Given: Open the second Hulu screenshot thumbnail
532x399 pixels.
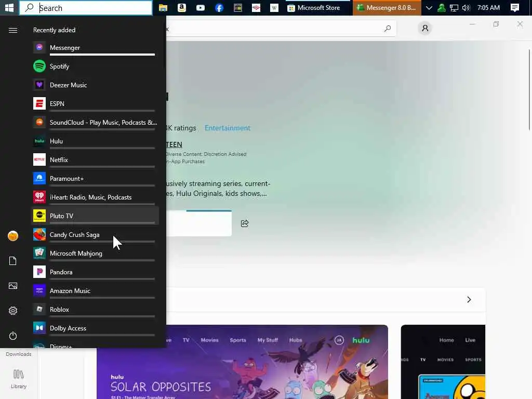Looking at the screenshot, I should click(x=443, y=362).
